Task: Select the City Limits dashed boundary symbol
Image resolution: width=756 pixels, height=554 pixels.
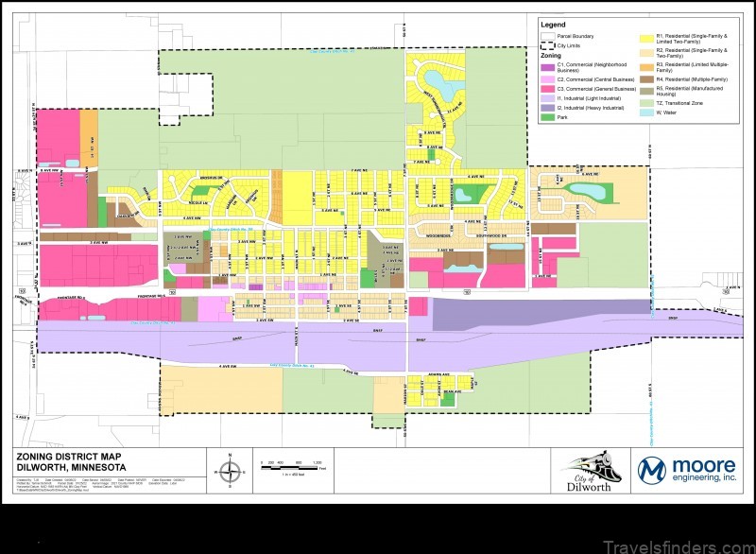Action: pyautogui.click(x=548, y=44)
